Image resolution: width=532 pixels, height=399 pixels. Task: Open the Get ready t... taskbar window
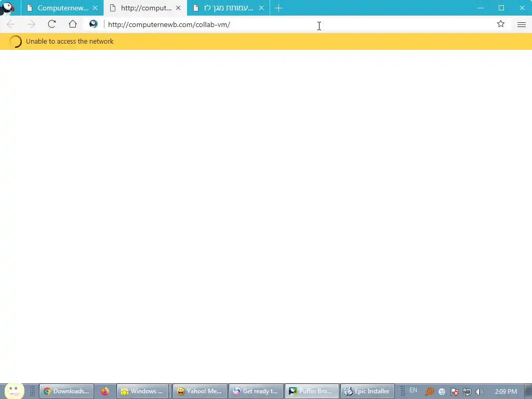point(256,391)
